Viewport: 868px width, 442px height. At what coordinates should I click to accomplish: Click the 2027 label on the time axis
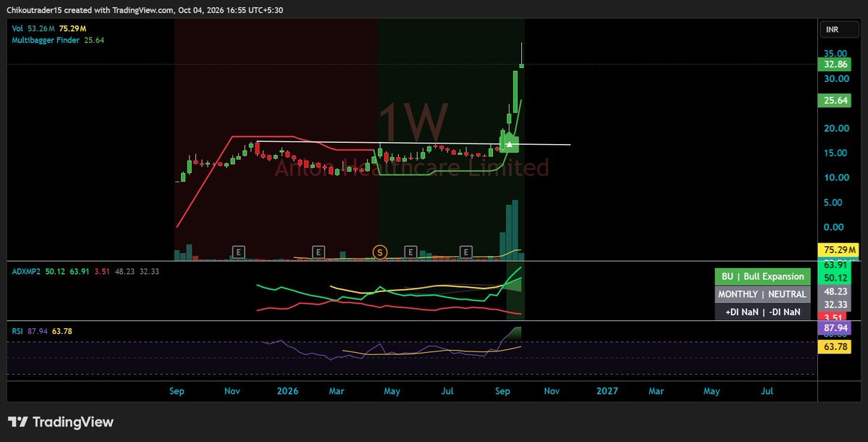click(x=607, y=391)
